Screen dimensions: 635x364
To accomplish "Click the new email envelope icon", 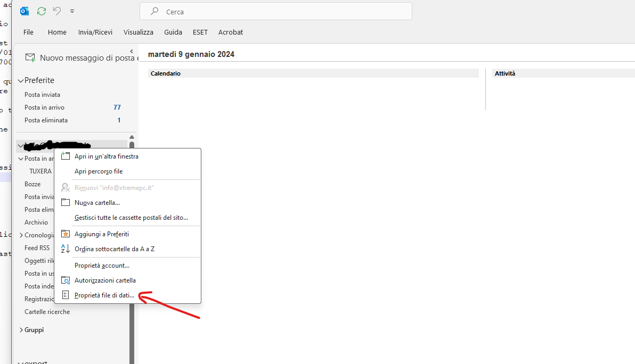I will click(x=30, y=57).
